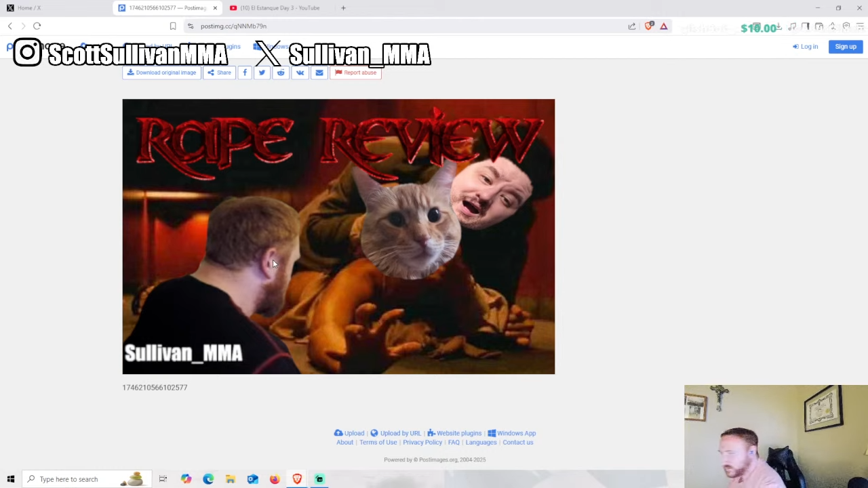Image resolution: width=868 pixels, height=488 pixels.
Task: Open the Share options button
Action: pyautogui.click(x=219, y=73)
